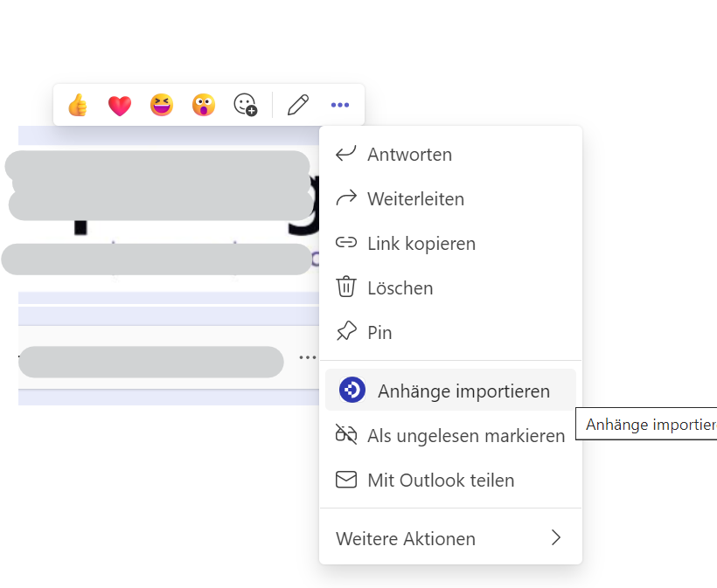Click Link kopieren menu entry
Image resolution: width=717 pixels, height=588 pixels.
(421, 244)
